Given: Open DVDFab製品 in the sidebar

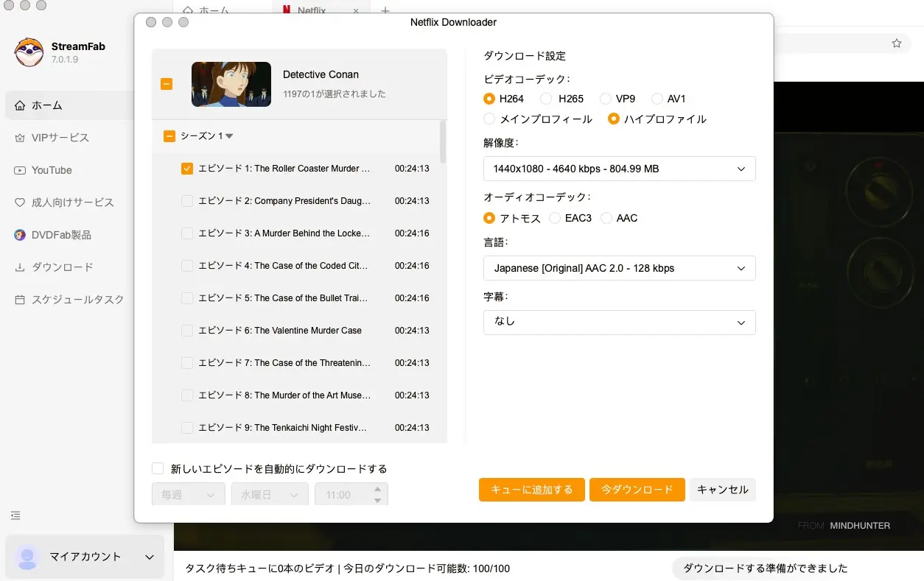Looking at the screenshot, I should click(70, 235).
